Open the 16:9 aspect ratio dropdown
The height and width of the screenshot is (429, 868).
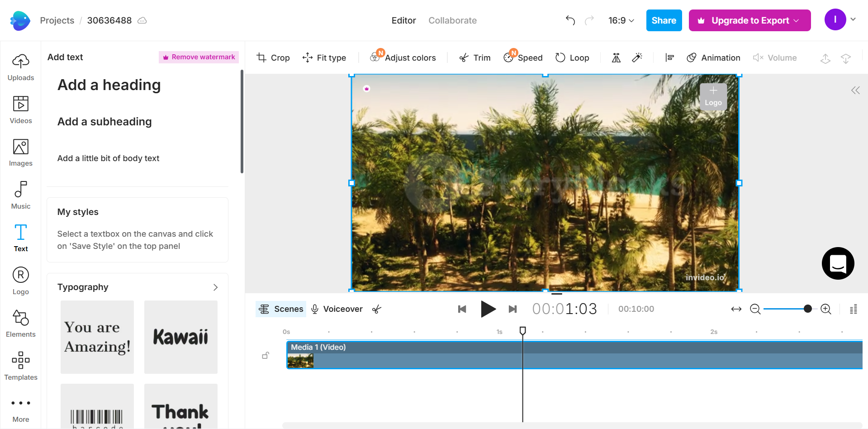[621, 20]
